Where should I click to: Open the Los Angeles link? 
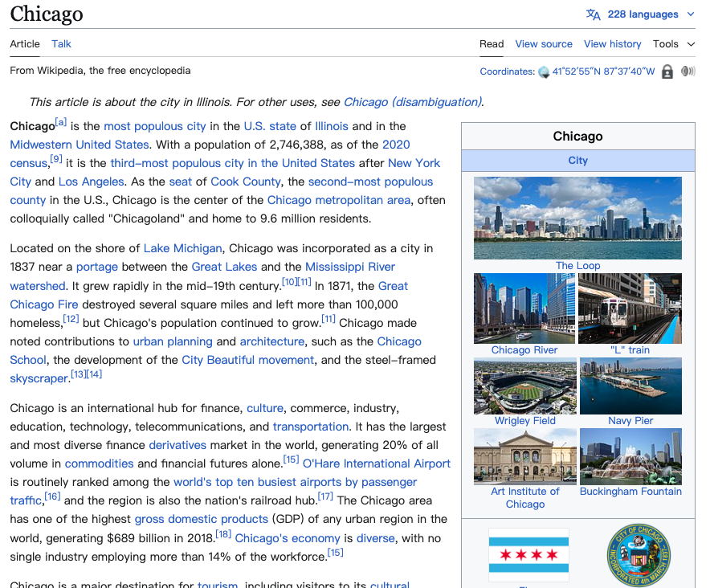91,182
